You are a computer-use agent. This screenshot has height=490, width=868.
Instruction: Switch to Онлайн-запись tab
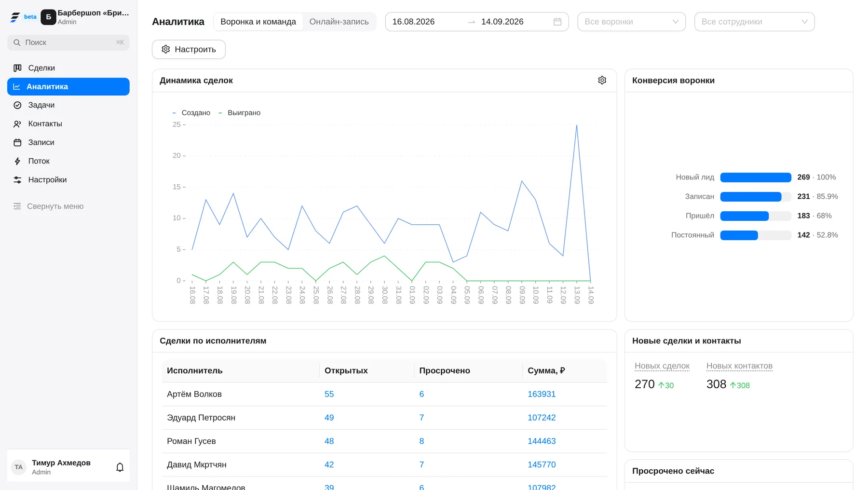tap(339, 22)
